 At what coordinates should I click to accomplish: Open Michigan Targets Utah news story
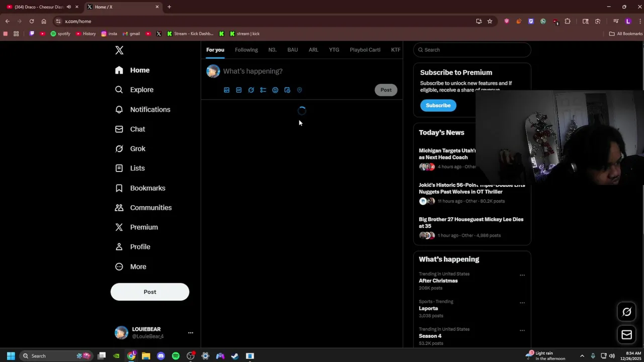click(x=447, y=154)
